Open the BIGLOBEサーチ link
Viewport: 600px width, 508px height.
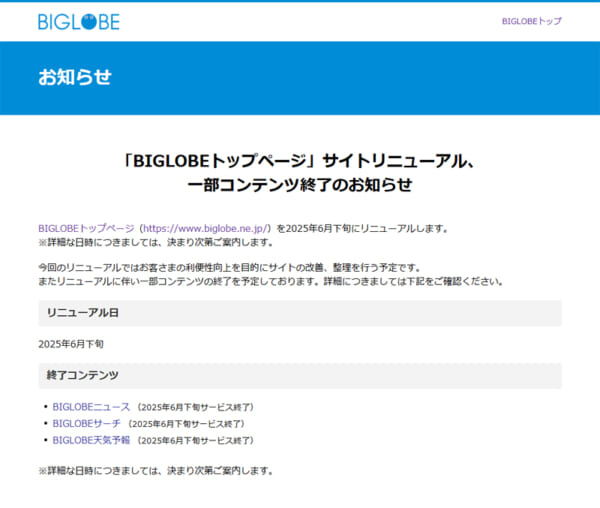pyautogui.click(x=86, y=423)
